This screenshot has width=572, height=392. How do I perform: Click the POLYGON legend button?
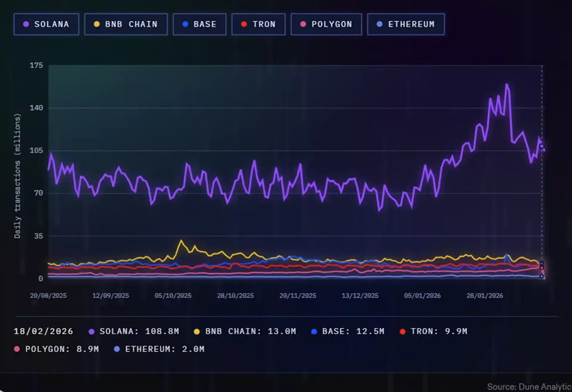coord(326,24)
